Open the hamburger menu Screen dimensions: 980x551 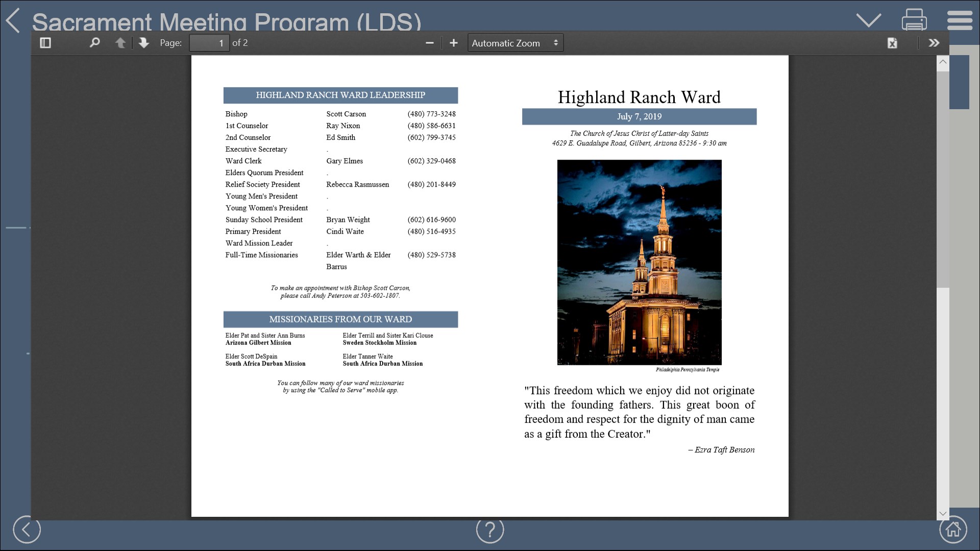[959, 20]
